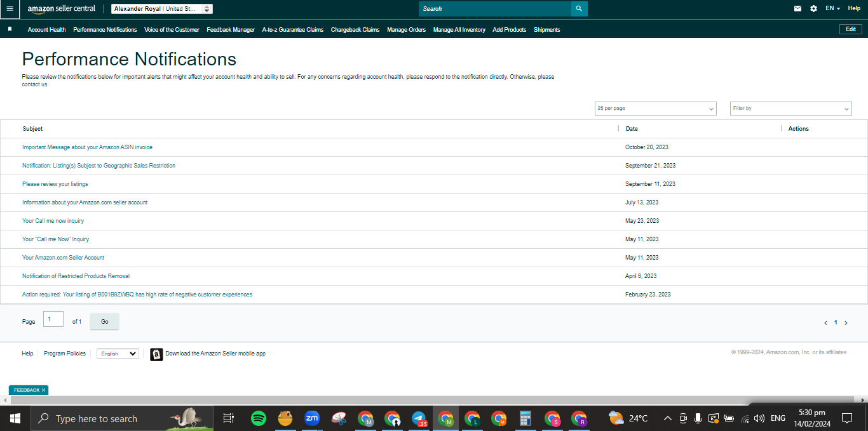The width and height of the screenshot is (868, 431).
Task: Open Zoom from the taskbar
Action: pos(311,418)
